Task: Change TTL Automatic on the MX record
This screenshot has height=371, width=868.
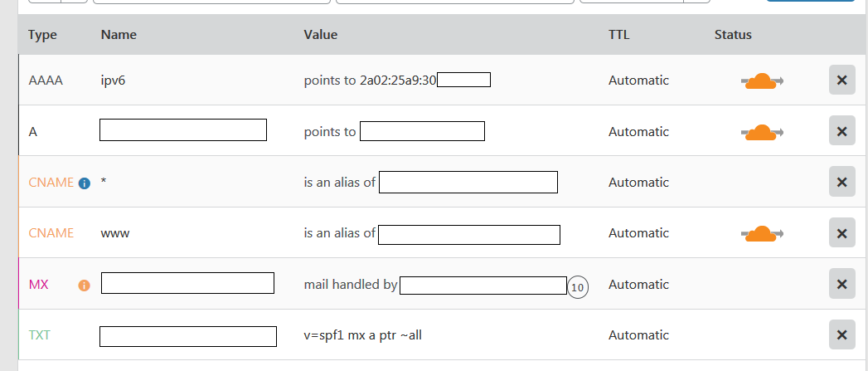Action: 638,284
